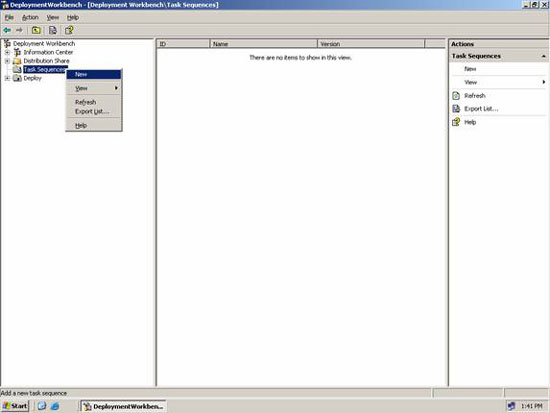Click the application icon in title bar
The image size is (550, 413).
(x=5, y=5)
